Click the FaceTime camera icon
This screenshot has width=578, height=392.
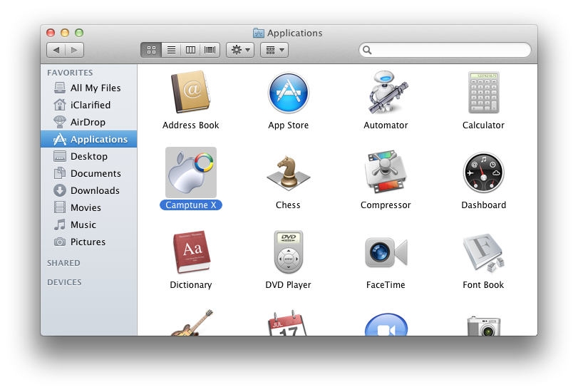386,253
